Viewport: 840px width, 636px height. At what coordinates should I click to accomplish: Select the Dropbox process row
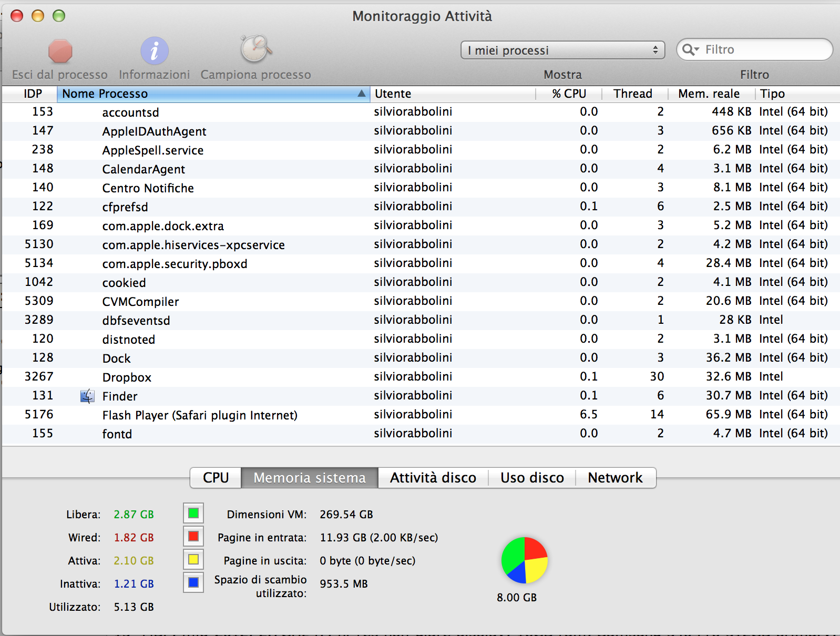click(421, 377)
